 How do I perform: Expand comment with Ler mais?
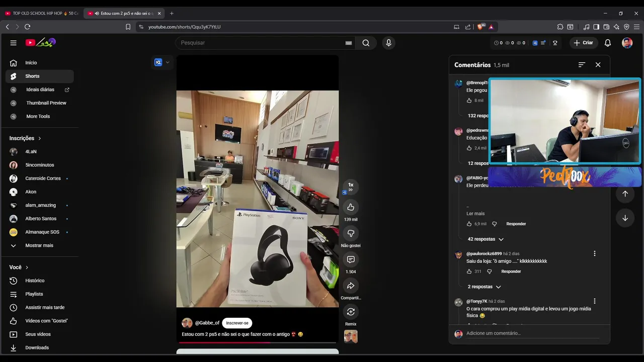pos(475,214)
